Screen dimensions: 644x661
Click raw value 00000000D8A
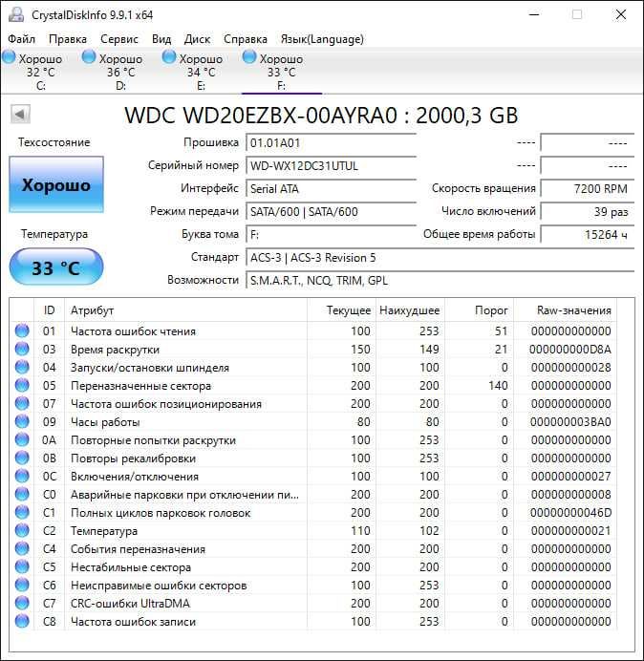(x=570, y=350)
